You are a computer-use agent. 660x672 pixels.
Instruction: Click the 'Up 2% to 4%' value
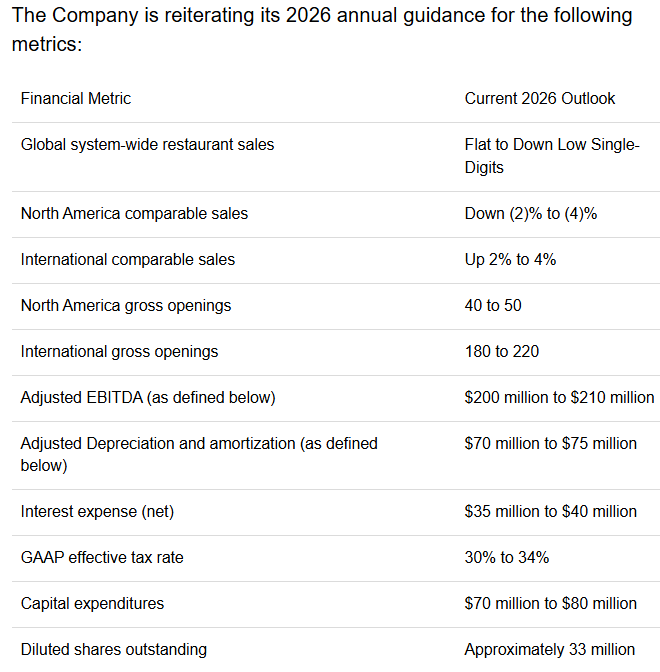(x=510, y=260)
